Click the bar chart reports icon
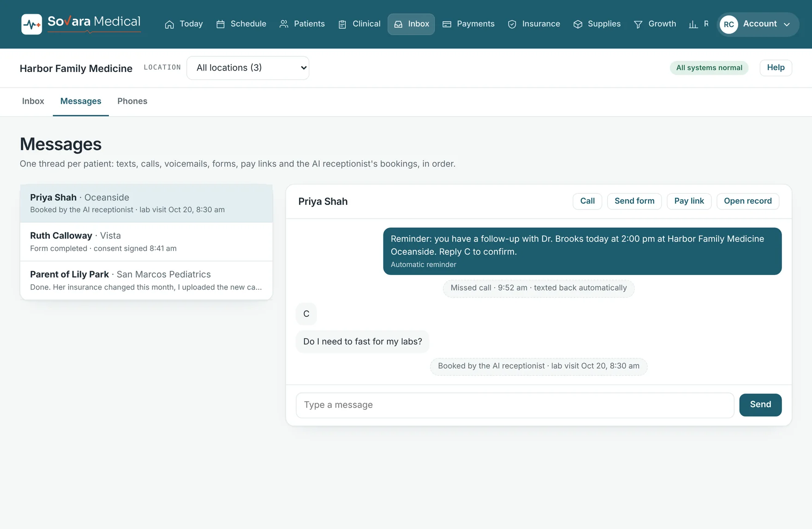This screenshot has width=812, height=529. [x=693, y=24]
